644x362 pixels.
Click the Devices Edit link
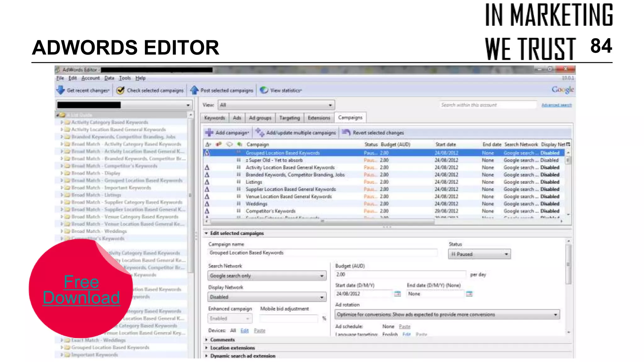click(245, 331)
